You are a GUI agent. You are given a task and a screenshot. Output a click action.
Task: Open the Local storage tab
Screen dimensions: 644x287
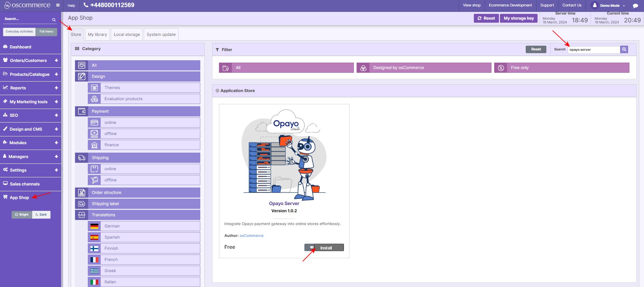click(x=127, y=35)
